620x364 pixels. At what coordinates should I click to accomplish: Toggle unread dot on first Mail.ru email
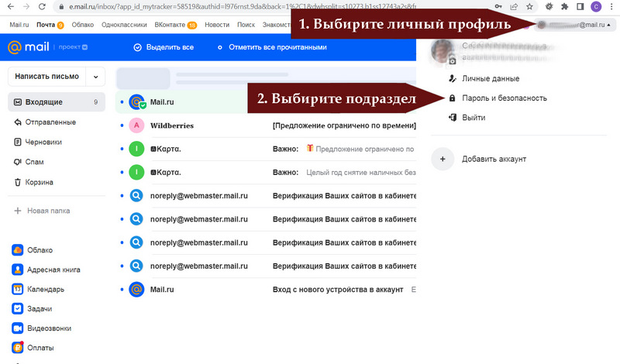(x=122, y=102)
